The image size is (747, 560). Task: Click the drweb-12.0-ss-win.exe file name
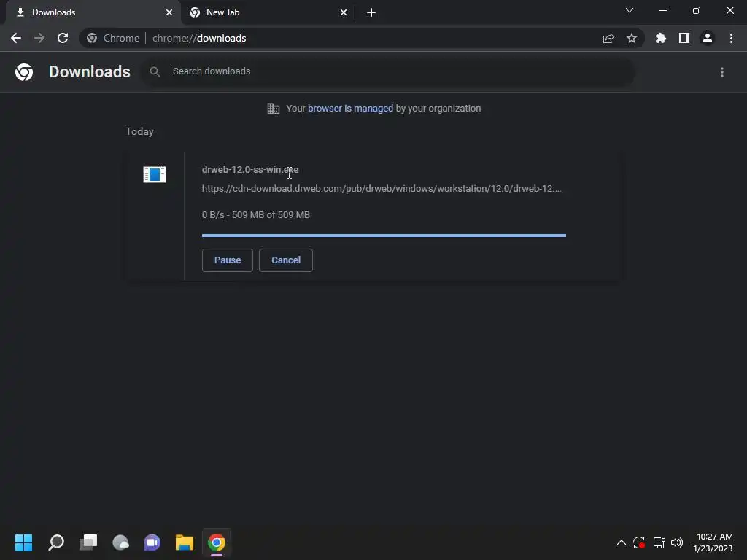(x=250, y=169)
